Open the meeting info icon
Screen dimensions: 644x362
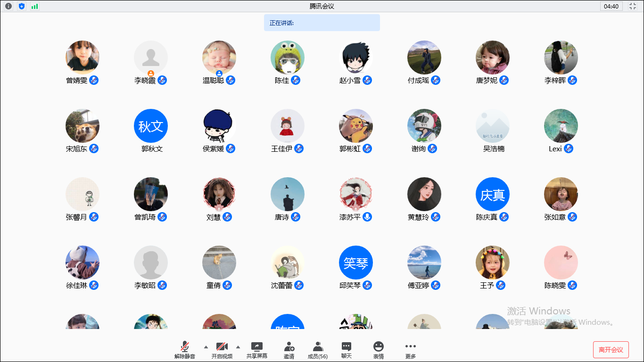[x=8, y=6]
